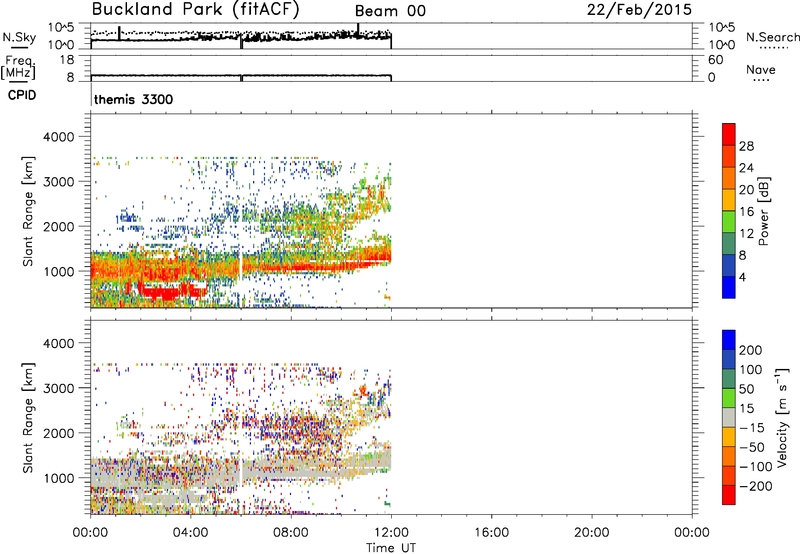The height and width of the screenshot is (554, 800).
Task: Click the "−200" tick on Velocity colorbar
Action: pos(756,486)
